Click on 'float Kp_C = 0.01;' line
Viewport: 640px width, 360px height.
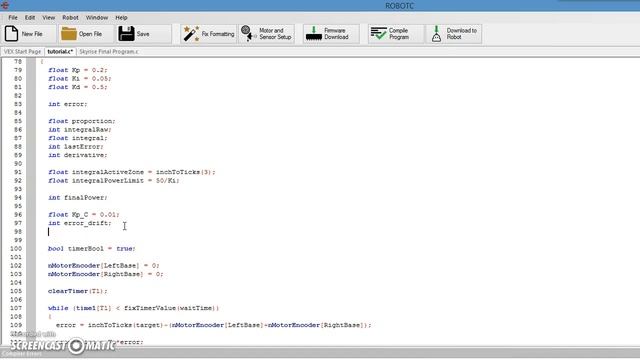point(84,214)
